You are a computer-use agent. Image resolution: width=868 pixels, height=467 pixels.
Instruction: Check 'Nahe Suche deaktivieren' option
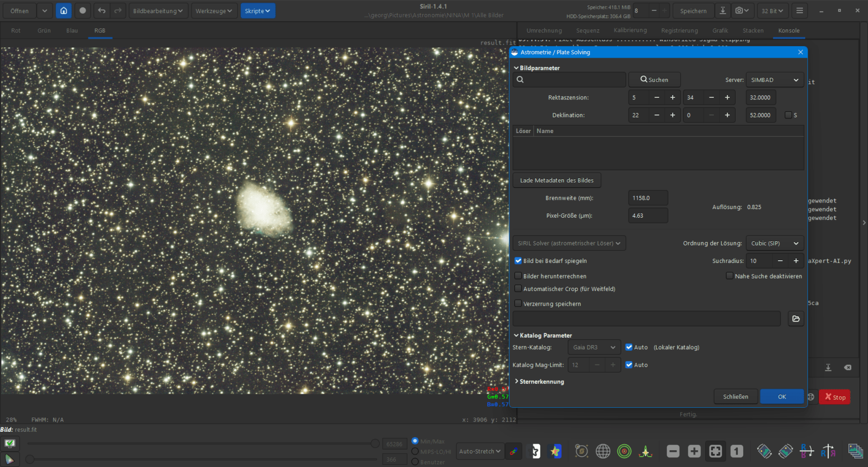(x=730, y=276)
